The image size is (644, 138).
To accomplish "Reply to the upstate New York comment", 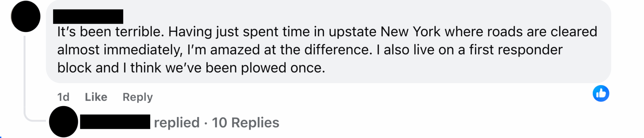I will pos(138,97).
